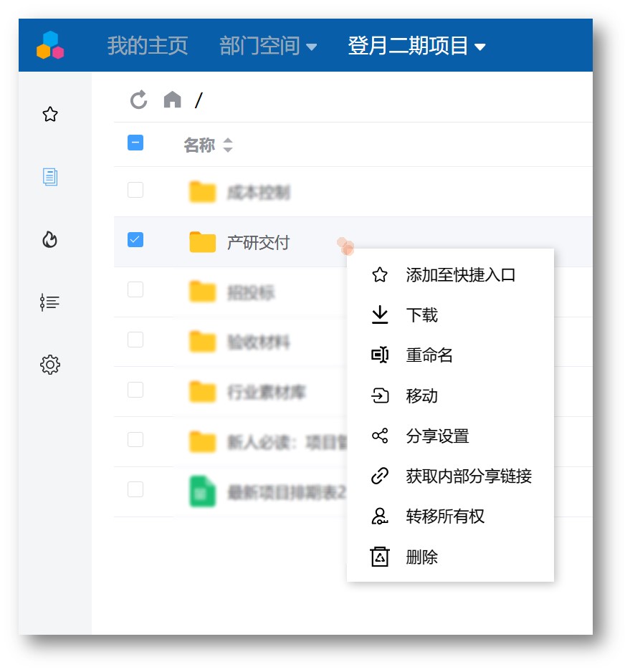The height and width of the screenshot is (672, 630).
Task: Open the settings gear in the sidebar
Action: [50, 365]
